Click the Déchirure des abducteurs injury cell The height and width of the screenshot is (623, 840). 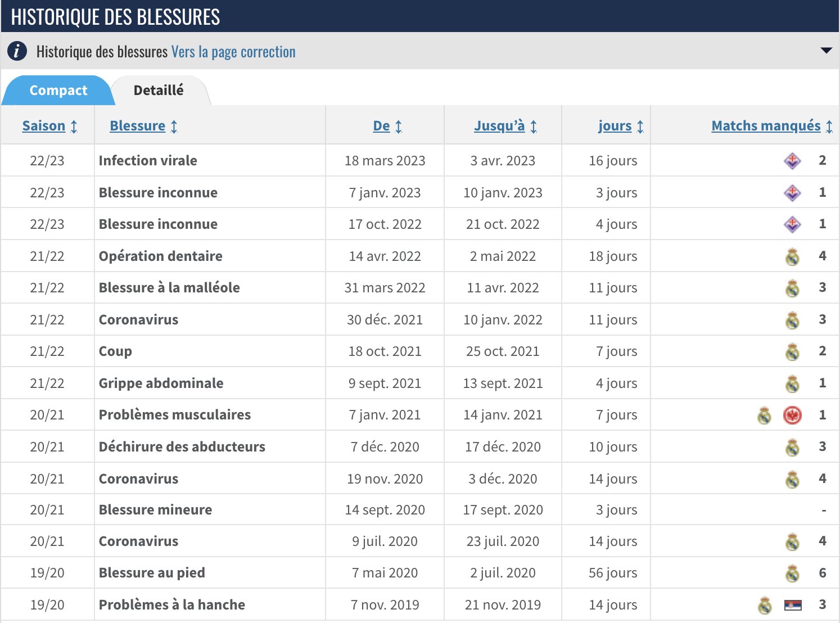pos(182,447)
